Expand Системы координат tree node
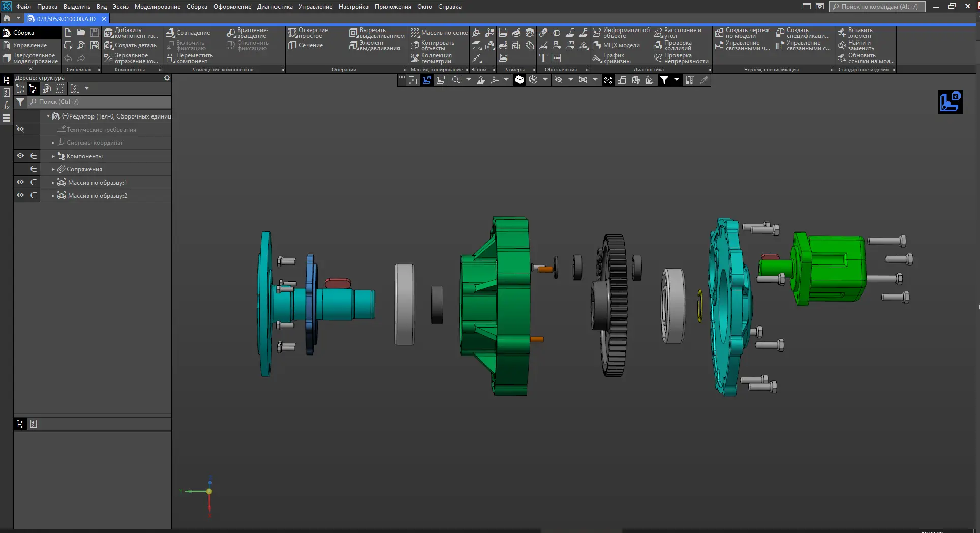Viewport: 980px width, 533px height. pos(53,143)
